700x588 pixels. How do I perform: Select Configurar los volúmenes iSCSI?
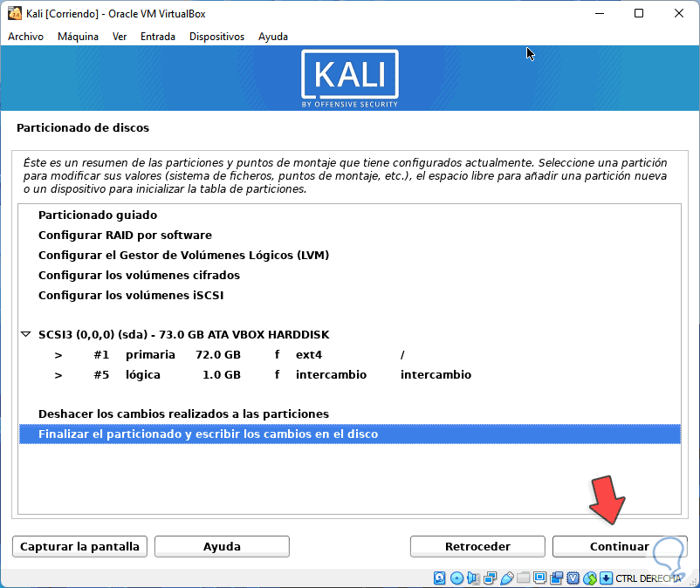[x=349, y=296]
